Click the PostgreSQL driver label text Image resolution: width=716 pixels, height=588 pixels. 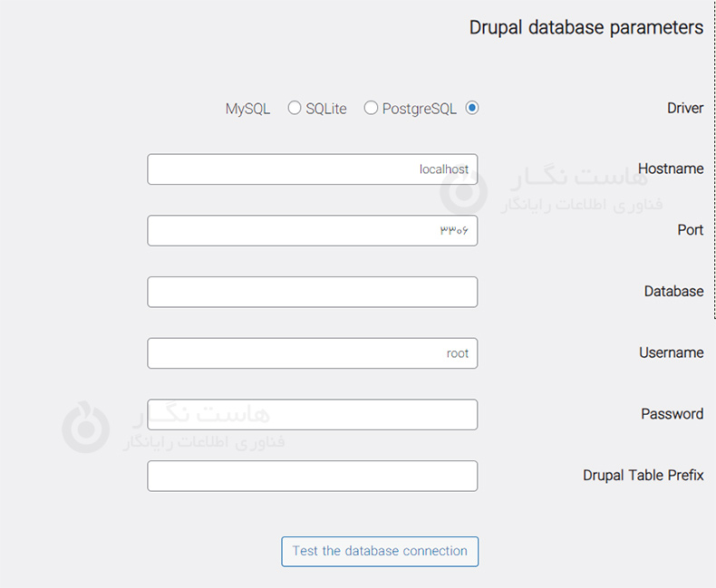pos(420,109)
